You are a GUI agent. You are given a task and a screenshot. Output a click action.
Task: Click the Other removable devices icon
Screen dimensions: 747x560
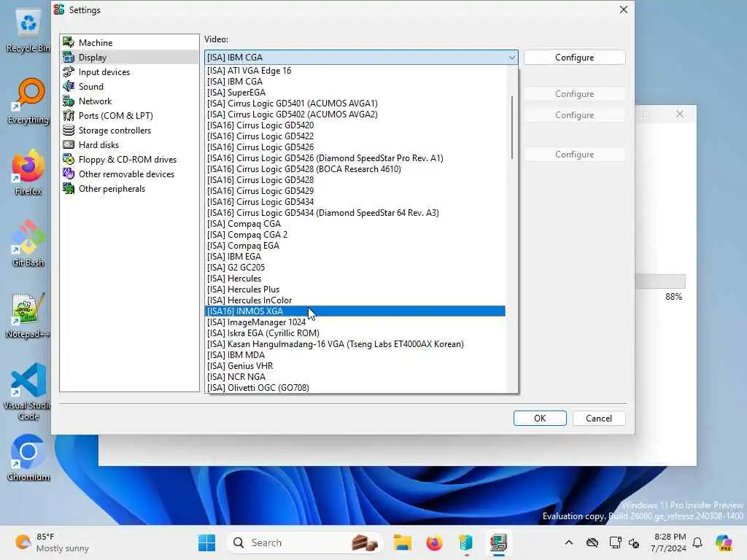pyautogui.click(x=69, y=174)
